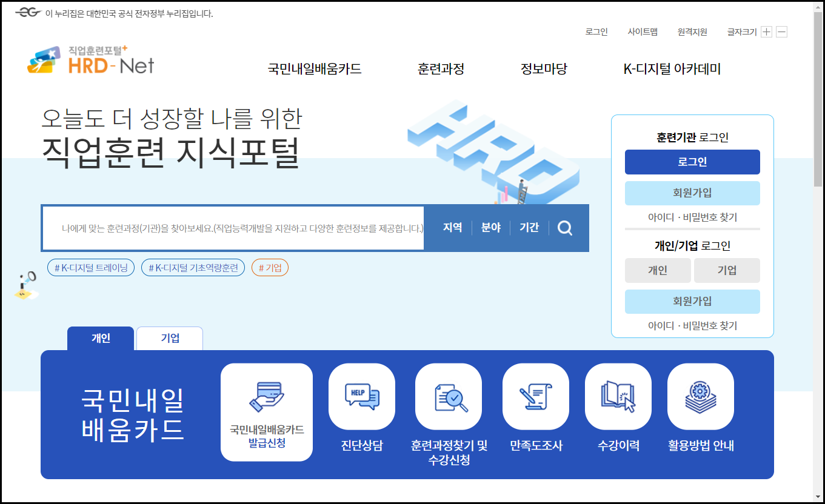The image size is (825, 504).
Task: Switch to the 기업 tab
Action: click(x=170, y=339)
